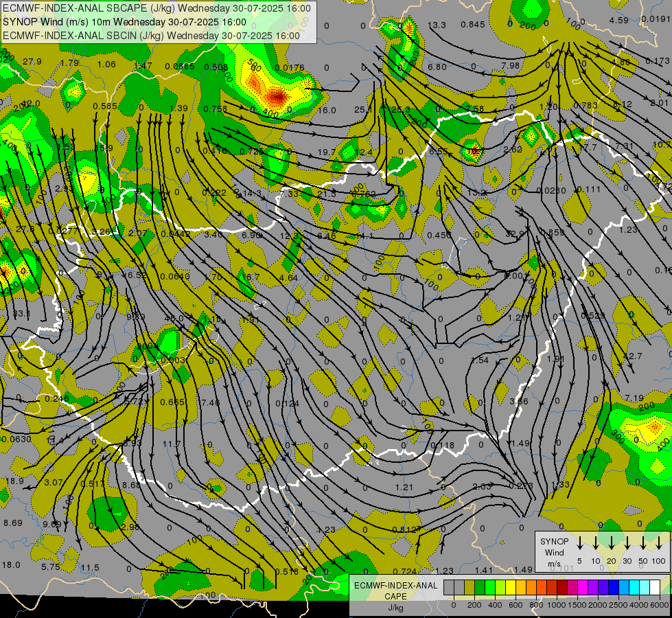Click the map value 42.7
Screen dimensions: 672x618
click(x=633, y=356)
